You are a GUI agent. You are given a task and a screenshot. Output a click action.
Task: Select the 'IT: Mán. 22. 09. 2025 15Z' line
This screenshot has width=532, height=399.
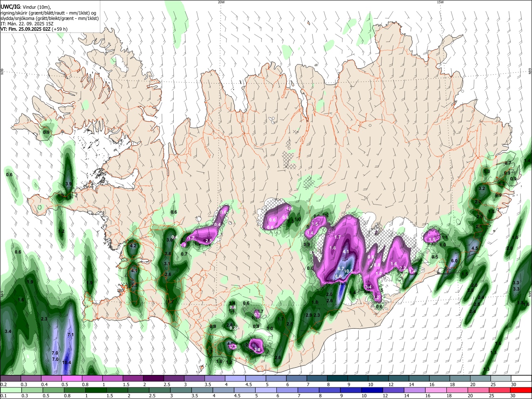27,24
